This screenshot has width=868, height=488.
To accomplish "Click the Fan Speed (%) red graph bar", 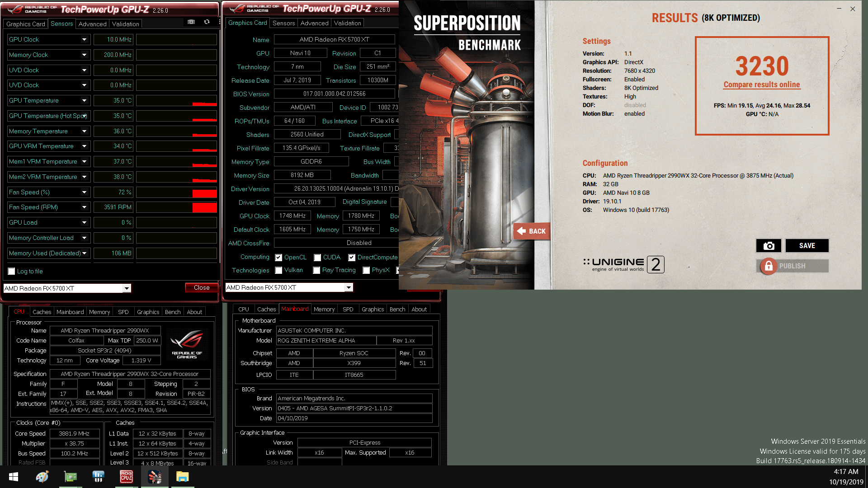I will (204, 194).
